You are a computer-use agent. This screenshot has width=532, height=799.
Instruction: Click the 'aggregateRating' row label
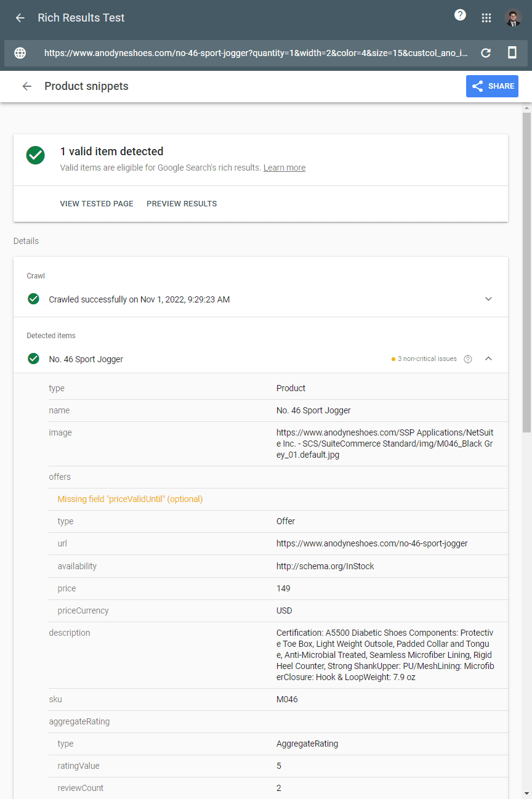point(79,721)
